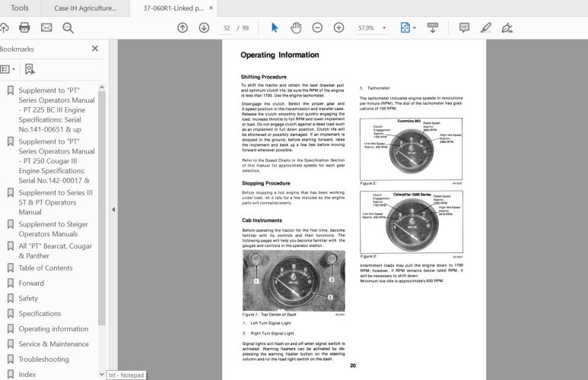This screenshot has height=380, width=588.
Task: Click the Stopping Procedure heading
Action: pos(266,183)
